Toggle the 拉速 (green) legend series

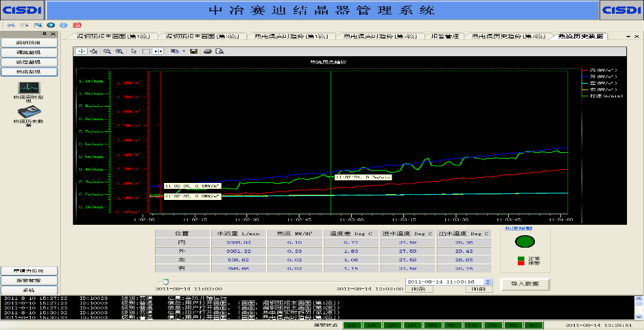coord(603,96)
